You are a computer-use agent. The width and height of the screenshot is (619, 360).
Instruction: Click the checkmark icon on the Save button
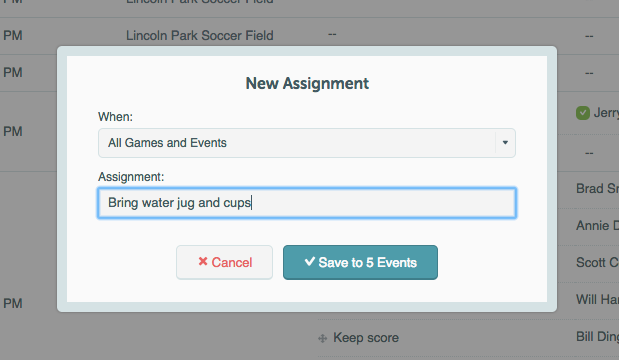310,261
